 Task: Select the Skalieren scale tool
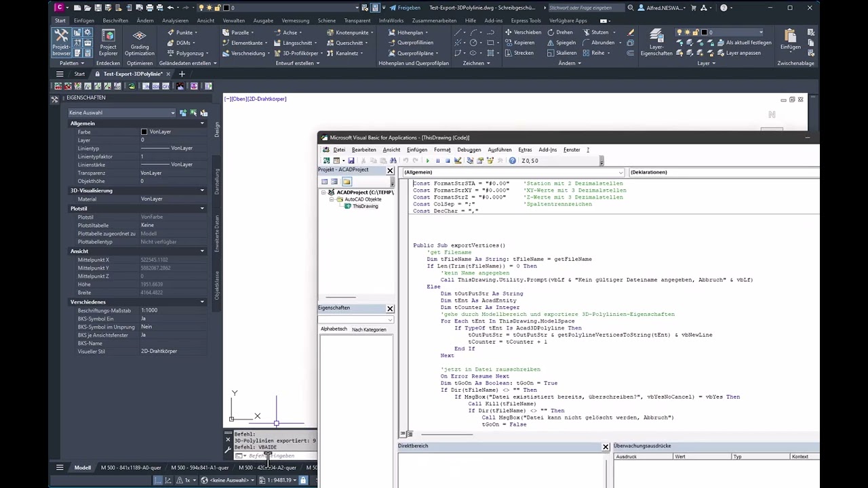(x=561, y=53)
